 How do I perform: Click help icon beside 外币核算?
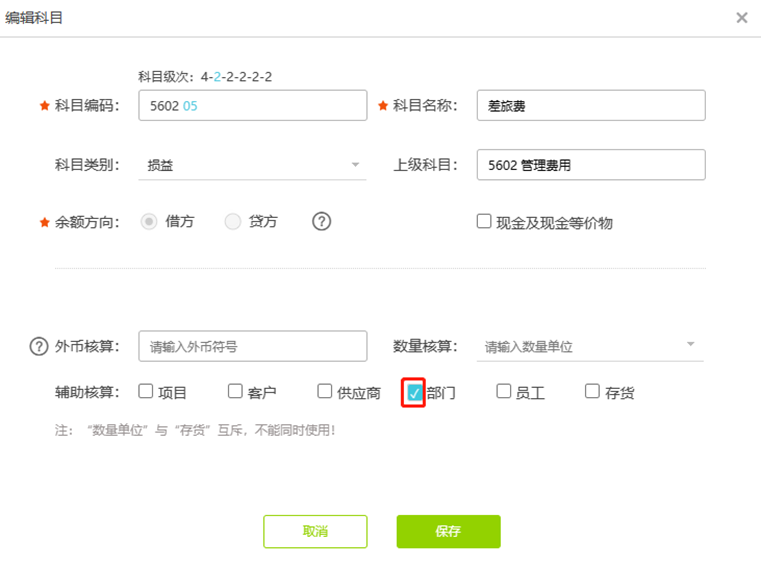(39, 346)
